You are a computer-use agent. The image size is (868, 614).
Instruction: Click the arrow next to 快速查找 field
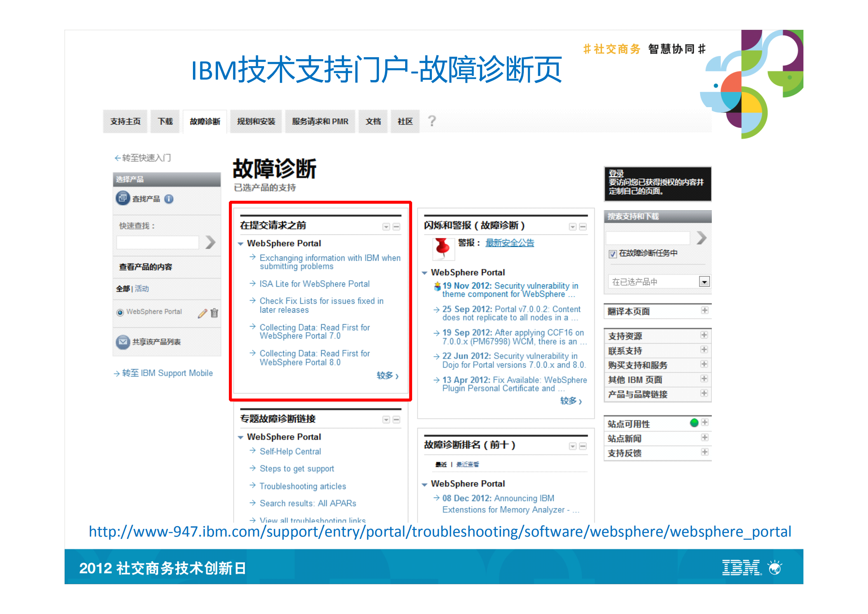[x=210, y=242]
